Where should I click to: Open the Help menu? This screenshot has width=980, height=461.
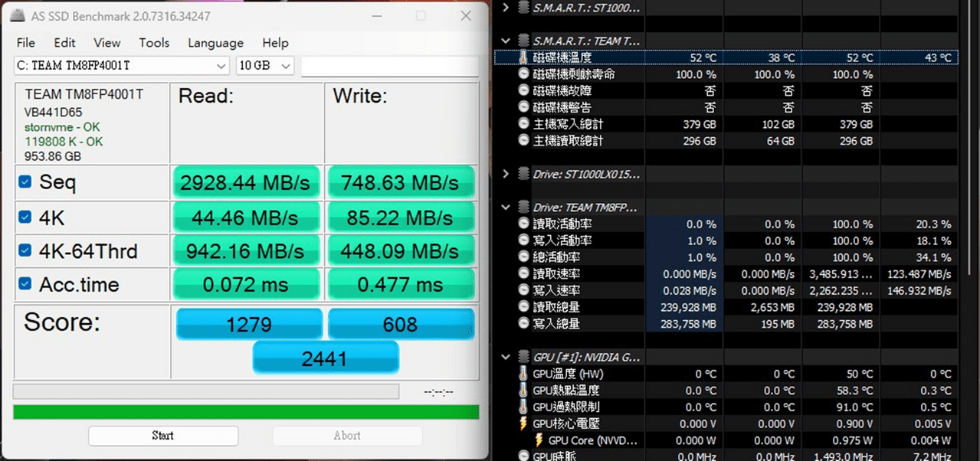coord(275,42)
